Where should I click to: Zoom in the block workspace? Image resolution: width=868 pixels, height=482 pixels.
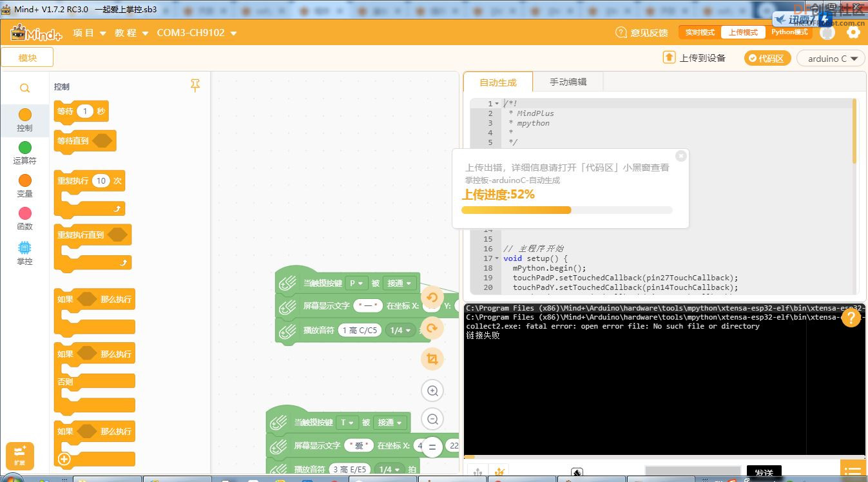pos(432,390)
